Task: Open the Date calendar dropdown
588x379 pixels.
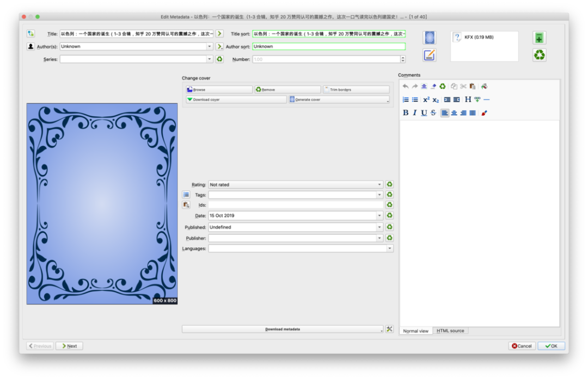Action: click(x=379, y=215)
